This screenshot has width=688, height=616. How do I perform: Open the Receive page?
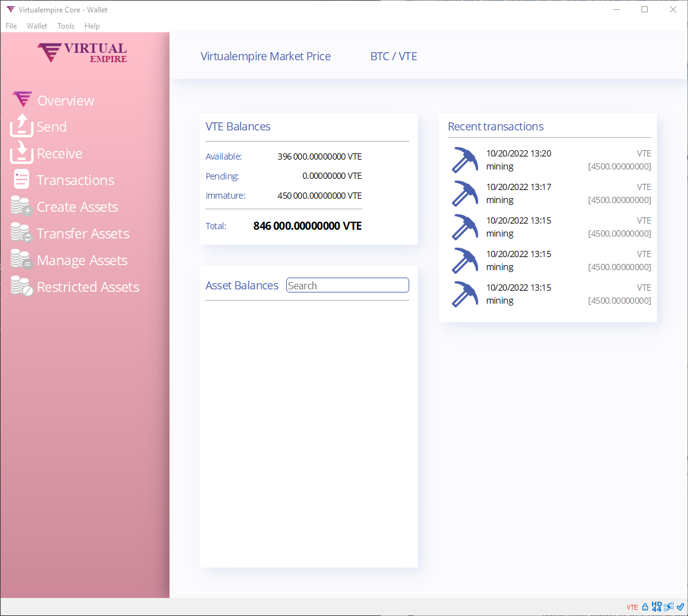[60, 153]
